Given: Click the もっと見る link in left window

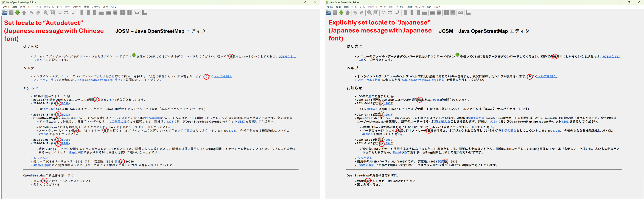Looking at the screenshot, I should 43,158.
